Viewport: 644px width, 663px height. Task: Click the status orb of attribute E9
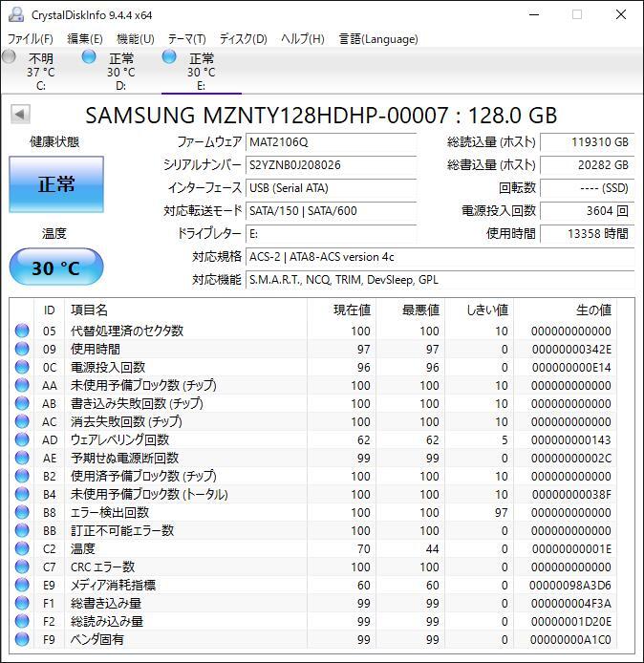click(22, 585)
